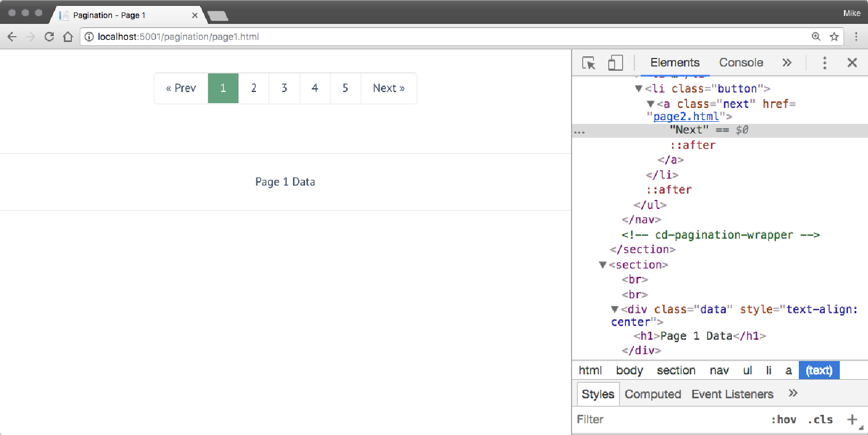Open the ellipsis actions for selected node

point(580,131)
